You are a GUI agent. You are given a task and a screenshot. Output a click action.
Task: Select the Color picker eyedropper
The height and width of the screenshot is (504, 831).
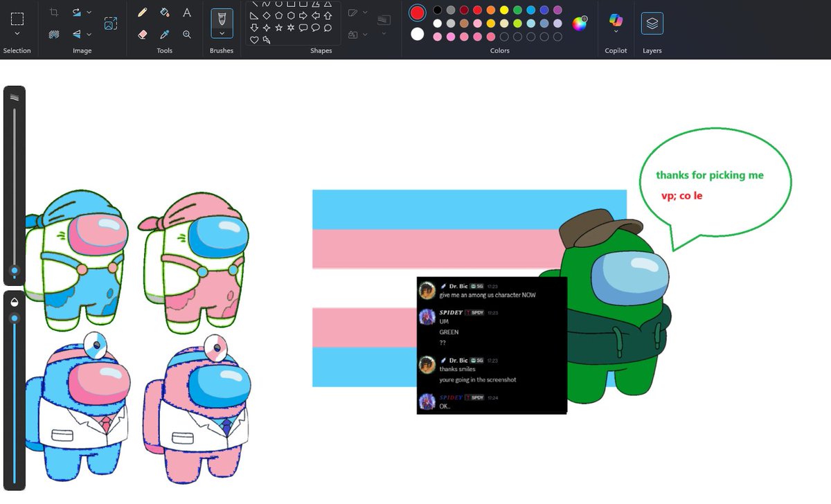coord(165,34)
